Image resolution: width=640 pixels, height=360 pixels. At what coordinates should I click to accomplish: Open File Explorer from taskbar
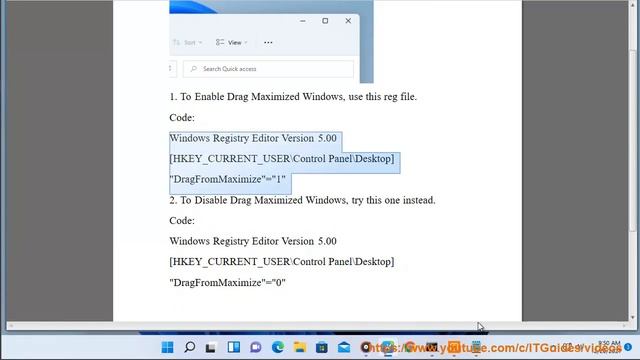pos(300,347)
